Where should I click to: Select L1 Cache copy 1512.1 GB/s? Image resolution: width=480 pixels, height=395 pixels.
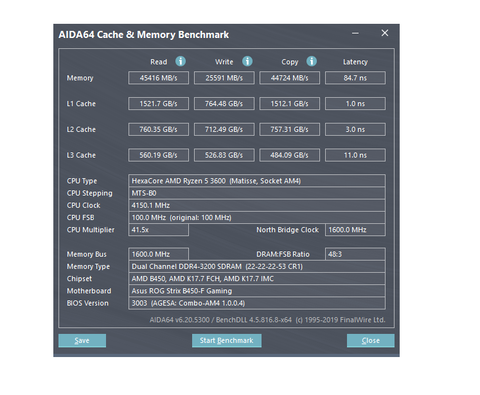[x=289, y=104]
